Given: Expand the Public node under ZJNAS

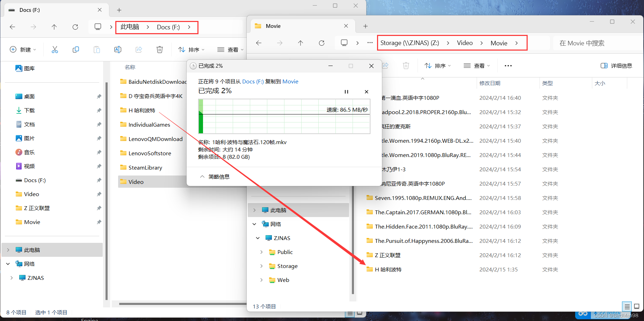Looking at the screenshot, I should 261,252.
